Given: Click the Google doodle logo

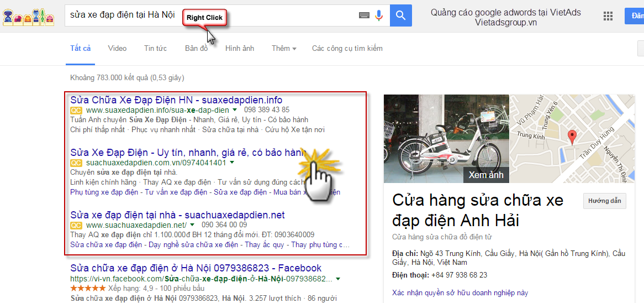Looking at the screenshot, I should tap(28, 17).
